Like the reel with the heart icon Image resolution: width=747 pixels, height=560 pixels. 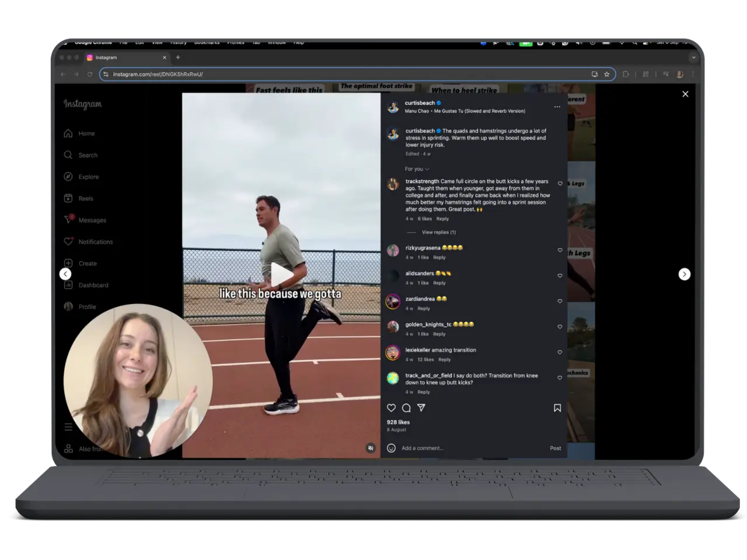tap(392, 408)
